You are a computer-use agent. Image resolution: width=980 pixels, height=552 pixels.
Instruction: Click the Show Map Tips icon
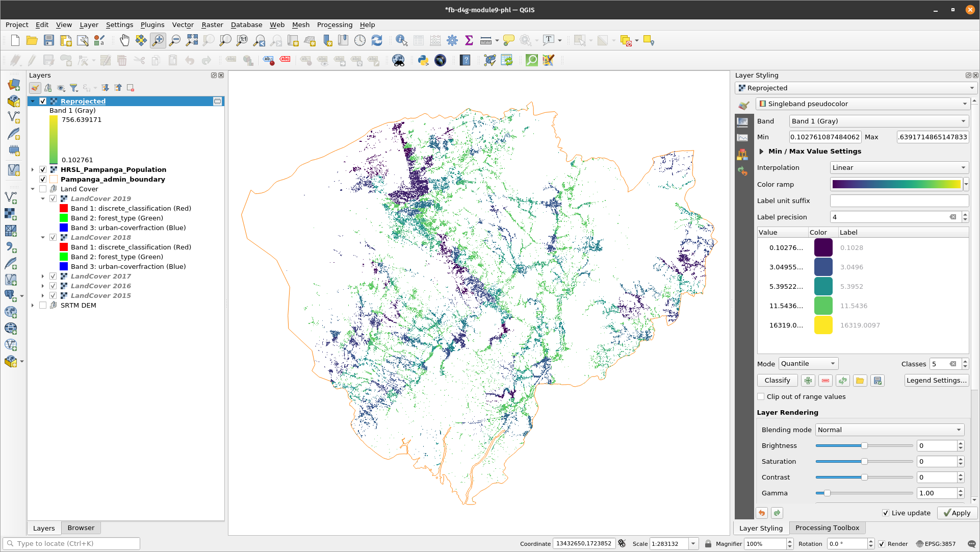508,41
